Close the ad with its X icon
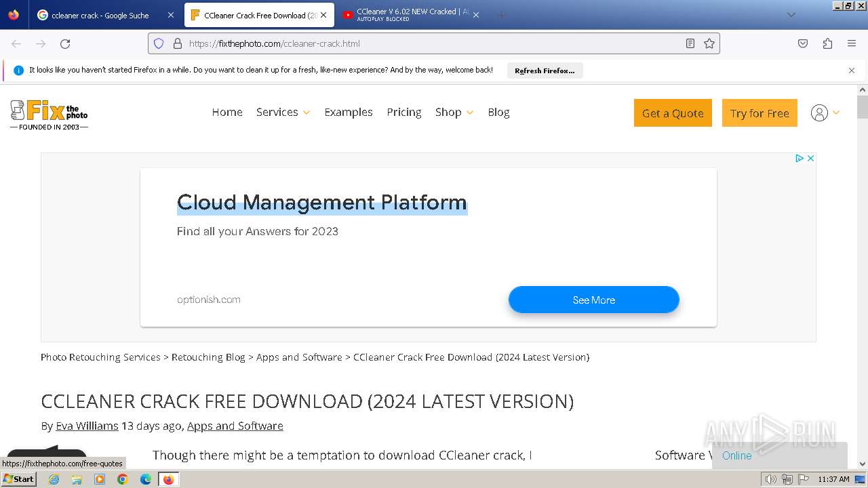 (x=810, y=158)
